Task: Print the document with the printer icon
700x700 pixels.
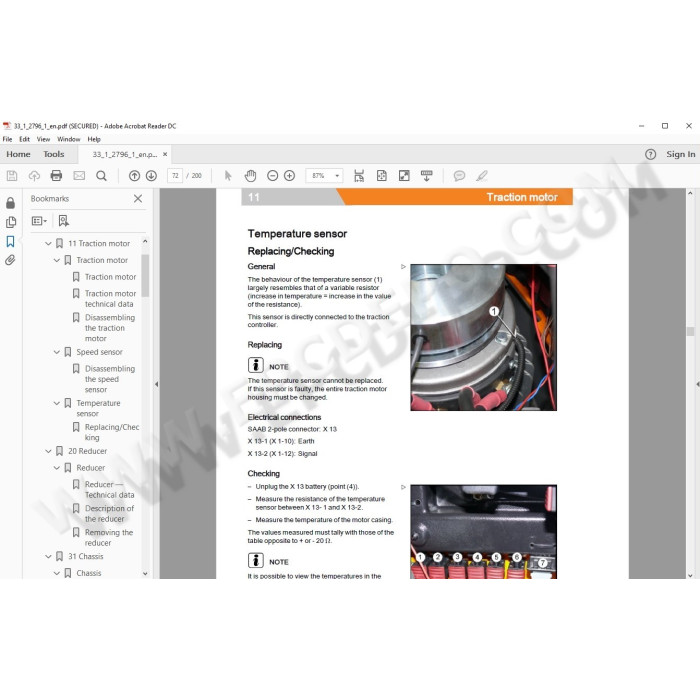Action: point(56,176)
